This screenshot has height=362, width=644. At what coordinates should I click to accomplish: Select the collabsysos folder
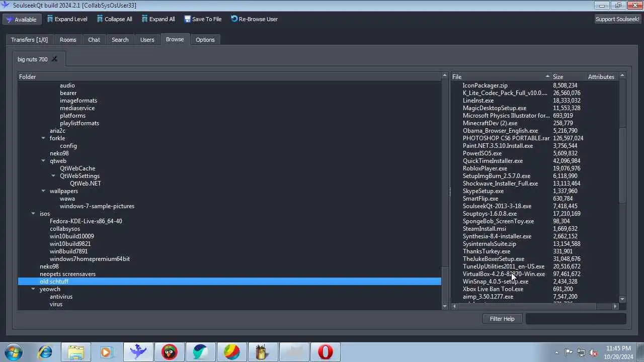(65, 229)
